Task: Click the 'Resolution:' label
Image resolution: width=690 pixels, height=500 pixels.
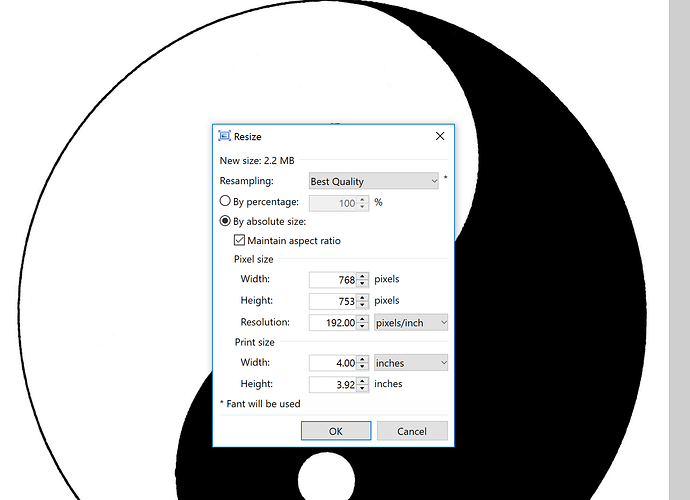Action: click(265, 322)
